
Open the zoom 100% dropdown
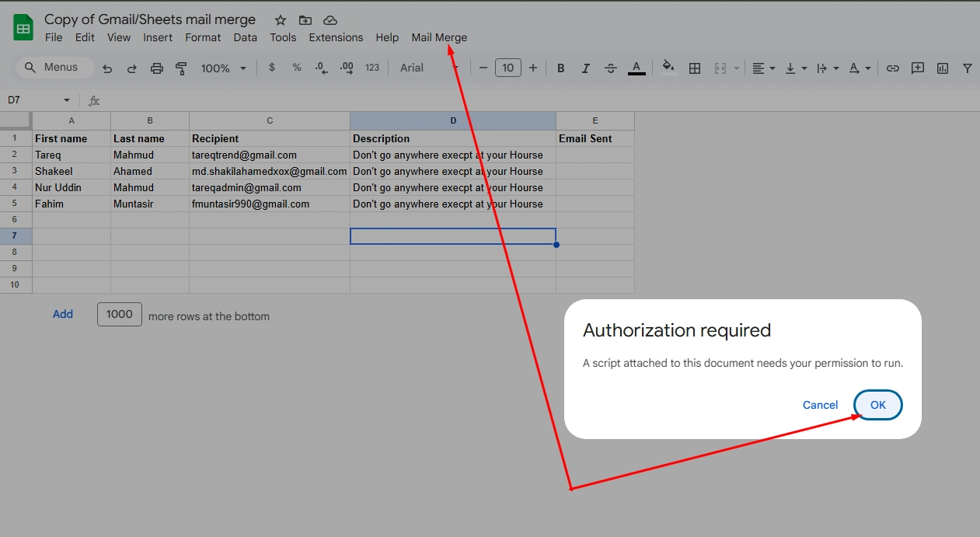point(223,68)
